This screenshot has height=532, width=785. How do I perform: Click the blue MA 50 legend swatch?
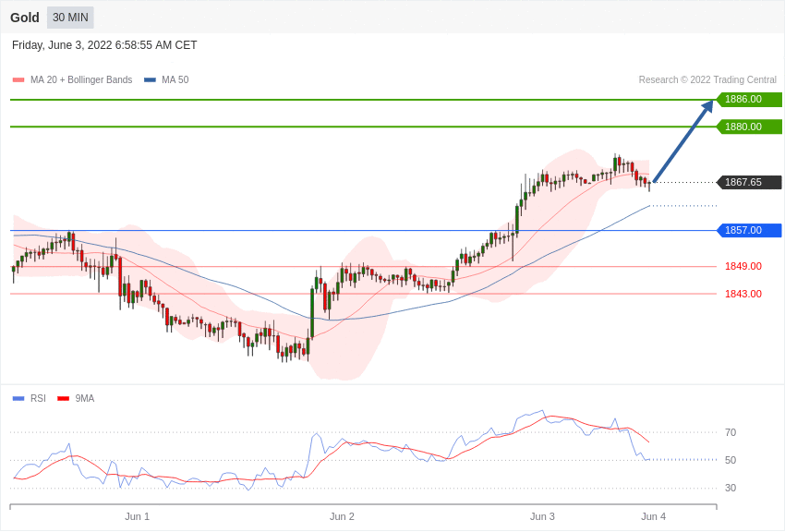(150, 80)
